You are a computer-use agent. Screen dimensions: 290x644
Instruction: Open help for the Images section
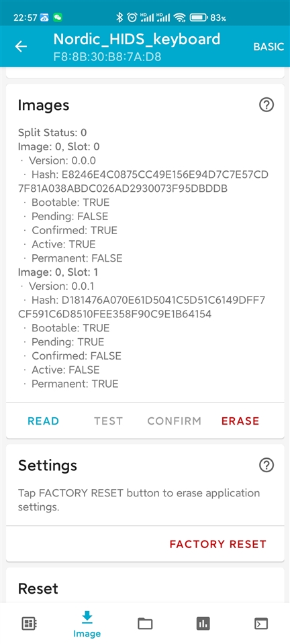[x=267, y=105]
